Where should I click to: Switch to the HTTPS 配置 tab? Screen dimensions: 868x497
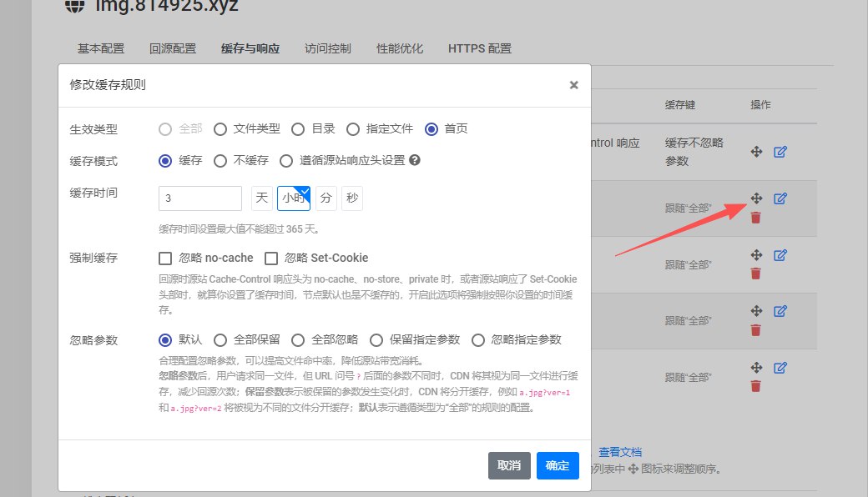click(479, 48)
